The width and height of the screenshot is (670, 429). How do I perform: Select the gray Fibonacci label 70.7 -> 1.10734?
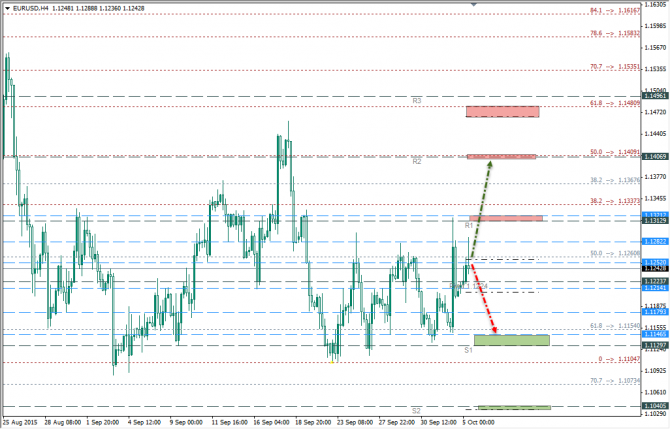(615, 381)
